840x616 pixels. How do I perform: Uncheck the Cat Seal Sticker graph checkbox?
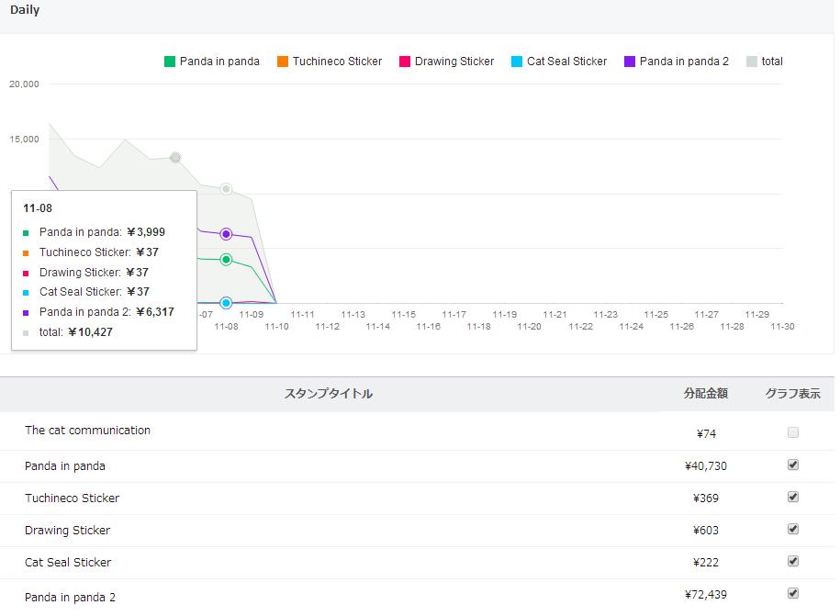pyautogui.click(x=793, y=561)
